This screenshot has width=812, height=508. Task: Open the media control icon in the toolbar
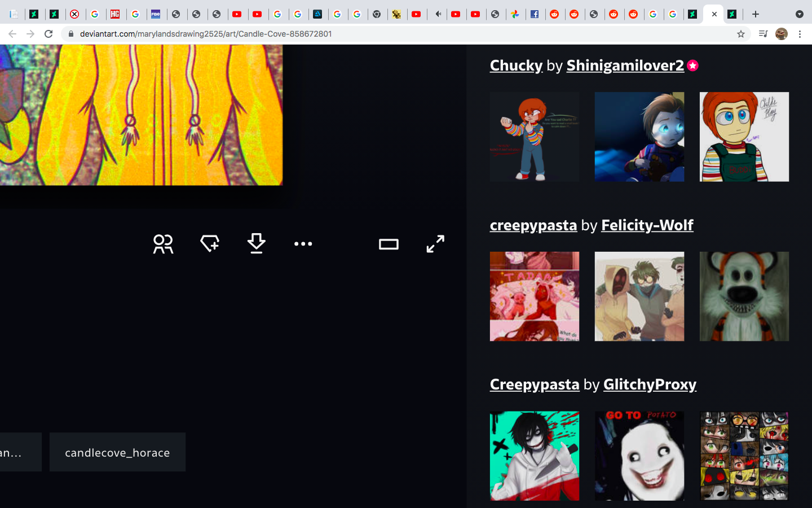pyautogui.click(x=763, y=34)
